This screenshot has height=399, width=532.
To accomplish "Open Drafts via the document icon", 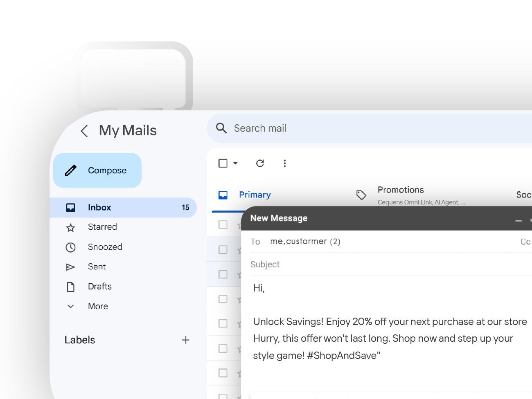I will pos(70,286).
